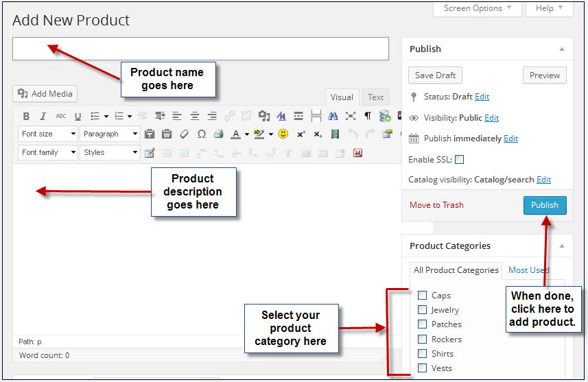Select the Rockers category checkbox
588x382 pixels.
coord(422,339)
